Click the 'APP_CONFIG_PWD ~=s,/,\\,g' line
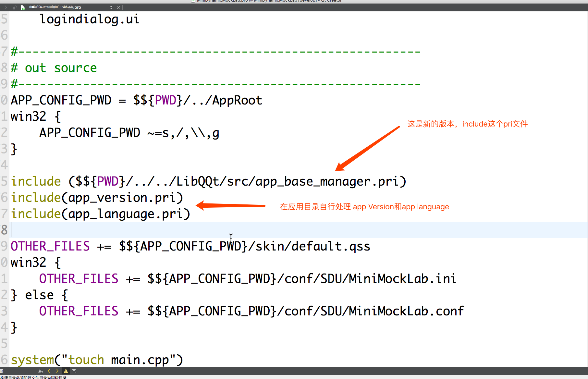588x379 pixels. [x=129, y=133]
